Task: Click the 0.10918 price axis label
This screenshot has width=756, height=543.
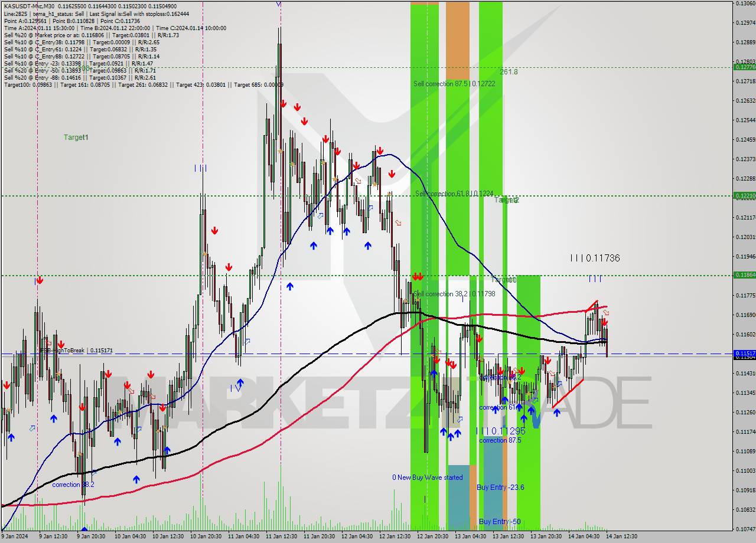Action: [745, 490]
